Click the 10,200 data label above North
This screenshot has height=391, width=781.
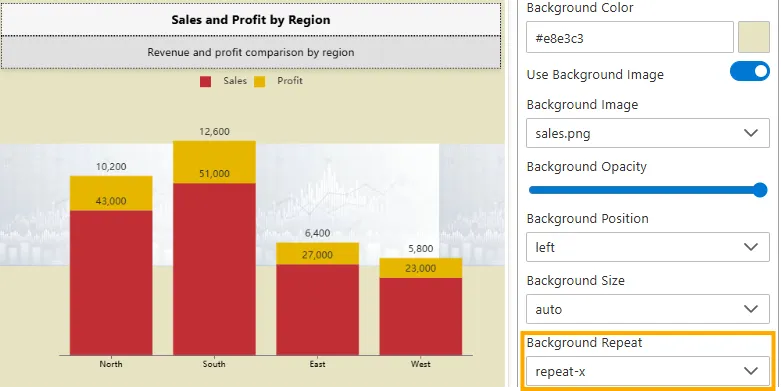[111, 167]
